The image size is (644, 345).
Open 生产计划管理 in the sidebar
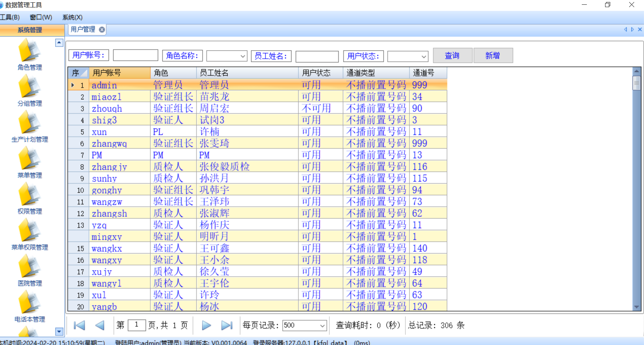tap(29, 127)
